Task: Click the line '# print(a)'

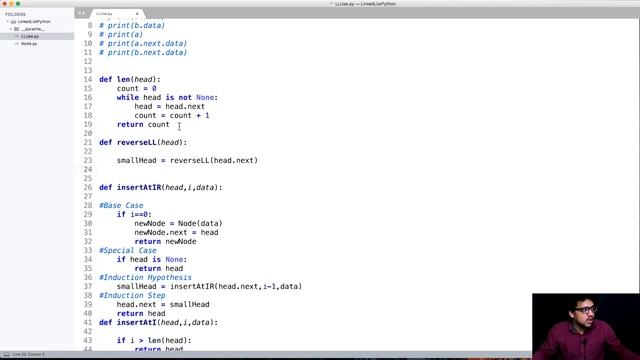Action: tap(121, 34)
